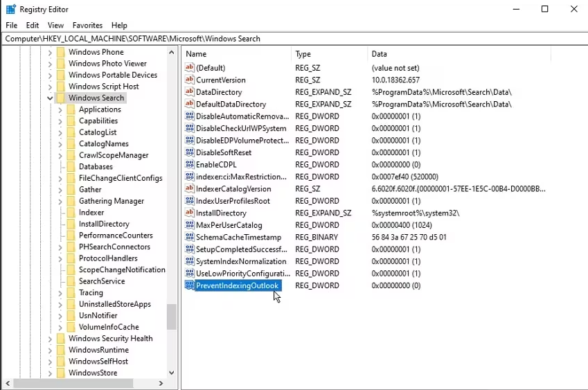
Task: Click the REG_BINARY type cell
Action: pos(317,237)
